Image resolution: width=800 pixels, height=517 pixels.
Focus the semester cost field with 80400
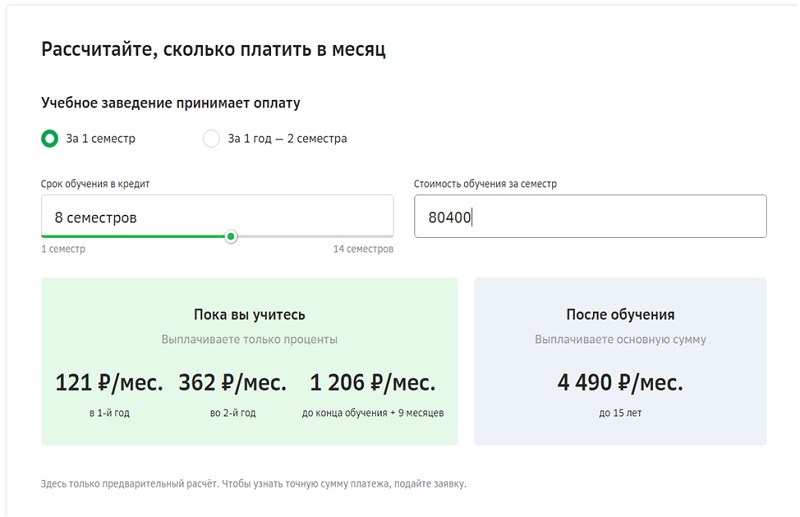tap(590, 216)
